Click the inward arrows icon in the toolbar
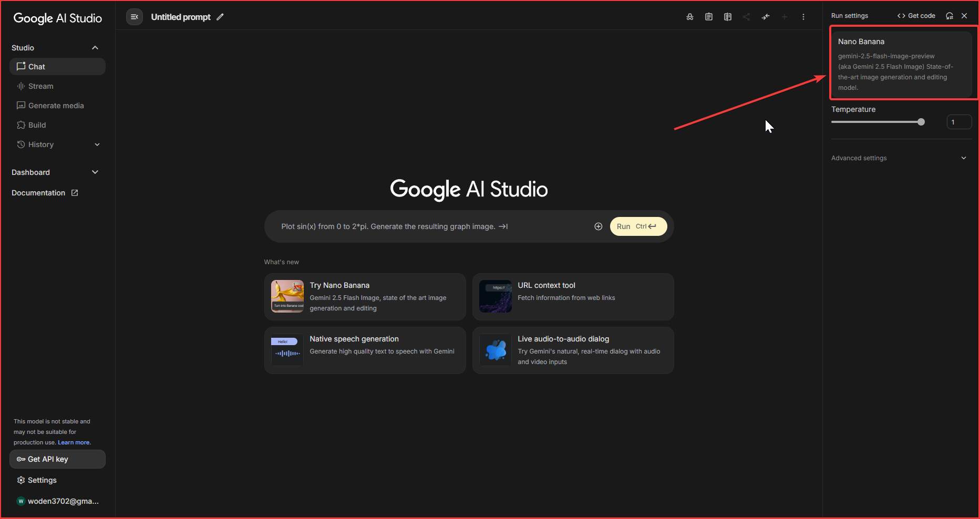The height and width of the screenshot is (519, 980). [766, 17]
